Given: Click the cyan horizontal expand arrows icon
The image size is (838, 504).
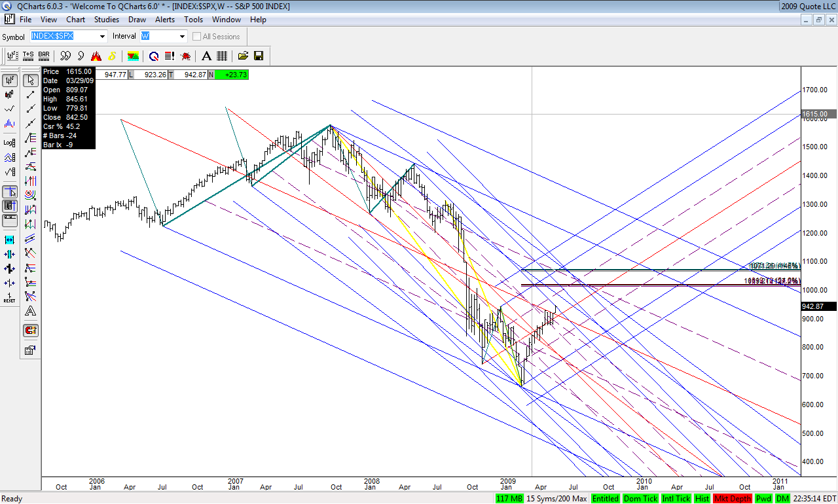Looking at the screenshot, I should (10, 240).
